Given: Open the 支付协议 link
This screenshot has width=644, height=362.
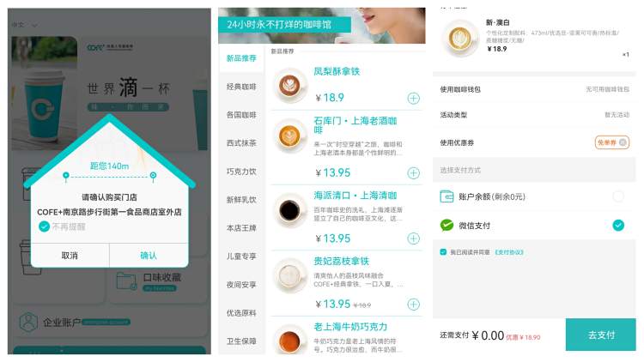Looking at the screenshot, I should pyautogui.click(x=509, y=252).
